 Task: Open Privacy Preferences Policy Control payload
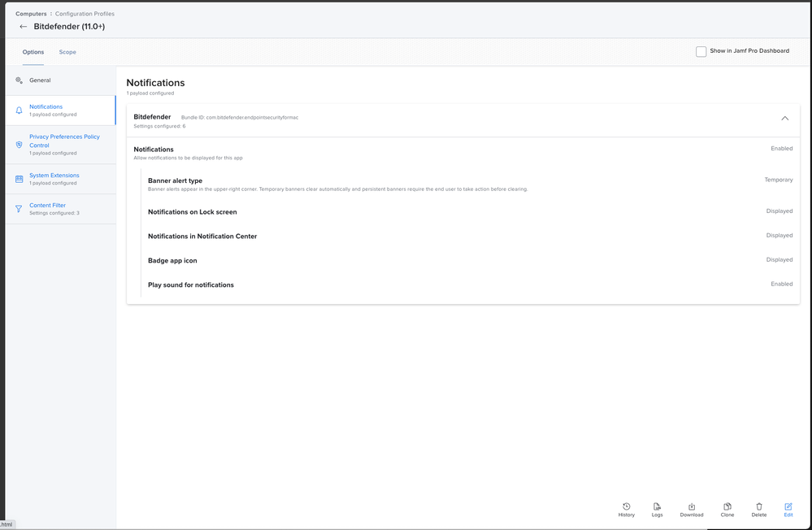(61, 145)
